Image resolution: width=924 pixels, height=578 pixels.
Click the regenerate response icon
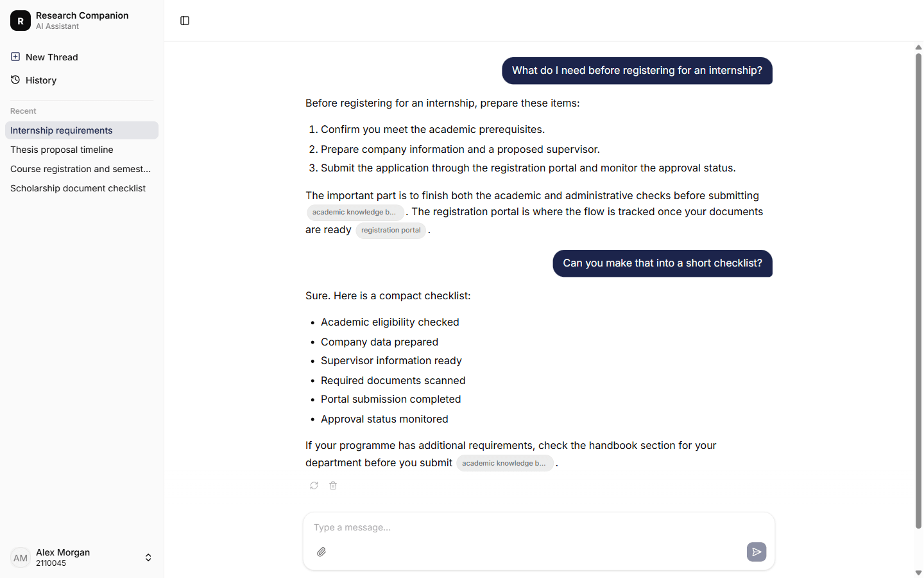click(x=314, y=486)
